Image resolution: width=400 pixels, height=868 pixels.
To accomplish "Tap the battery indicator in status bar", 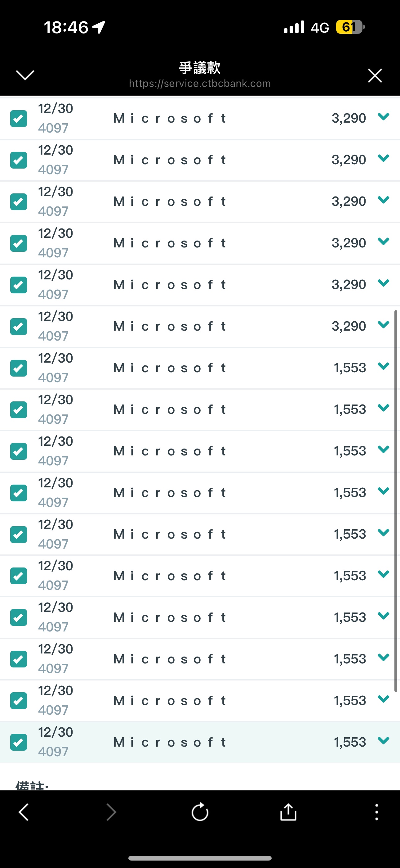I will (x=350, y=27).
